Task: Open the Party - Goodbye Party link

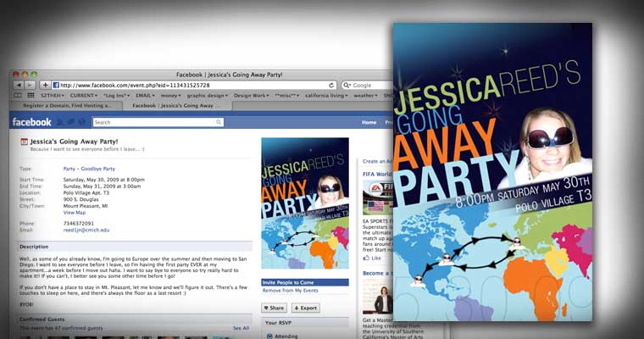Action: point(89,169)
